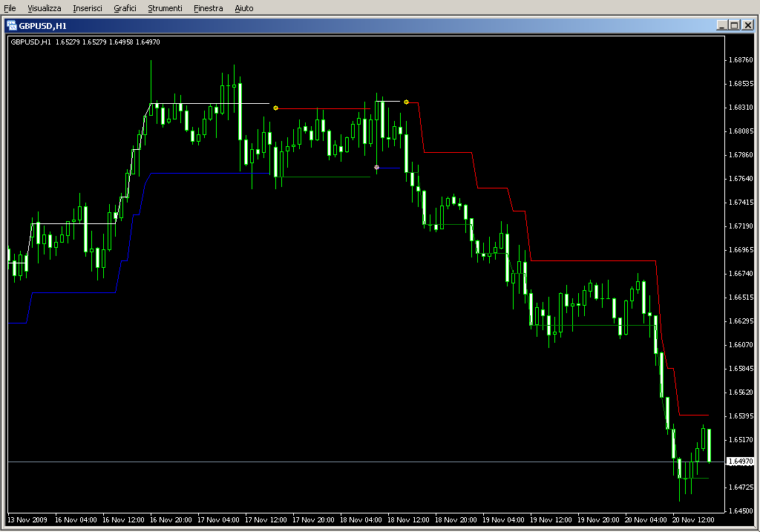Click the 1.66295 price scale label
Viewport: 760px width, 532px height.
pos(741,321)
